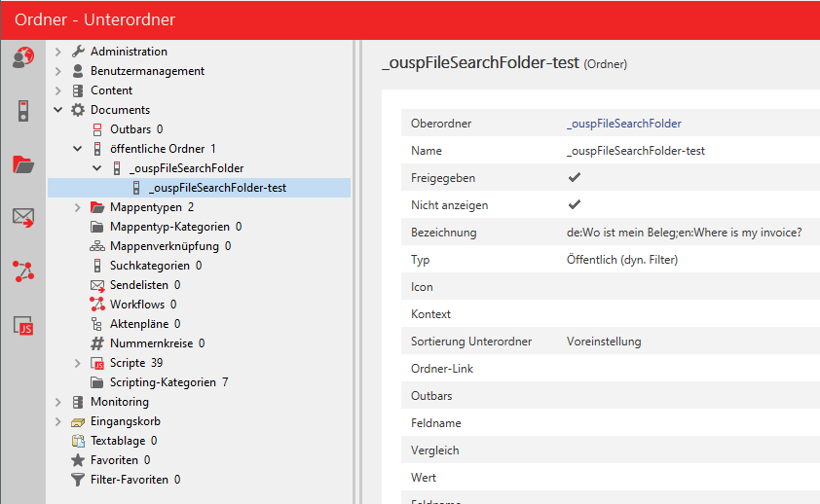Select the red open folder sidebar icon
This screenshot has height=504, width=820.
[23, 164]
